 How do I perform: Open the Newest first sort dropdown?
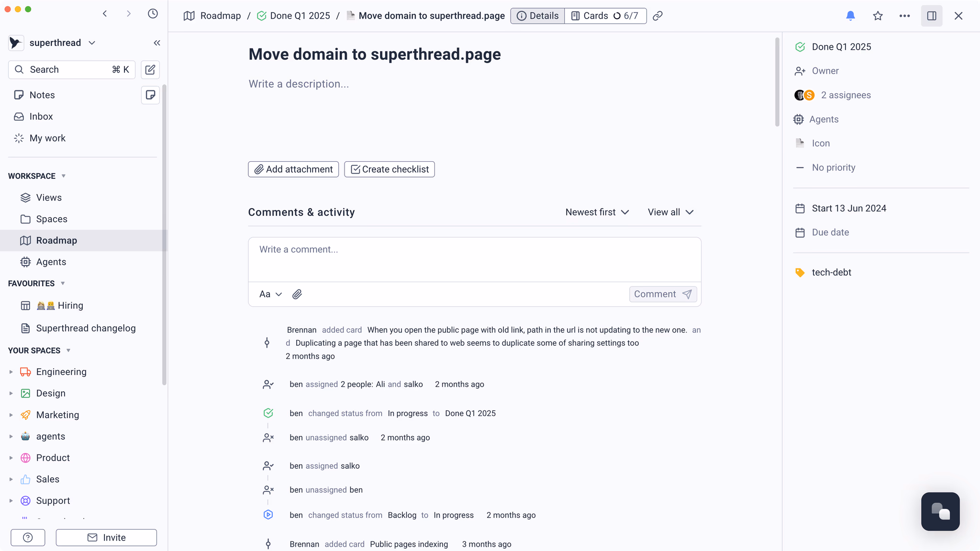pos(597,212)
